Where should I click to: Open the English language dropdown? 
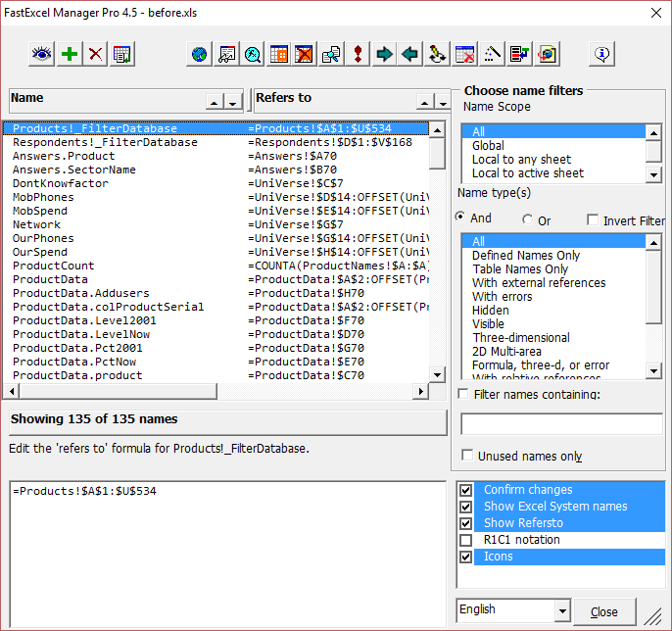coord(562,610)
